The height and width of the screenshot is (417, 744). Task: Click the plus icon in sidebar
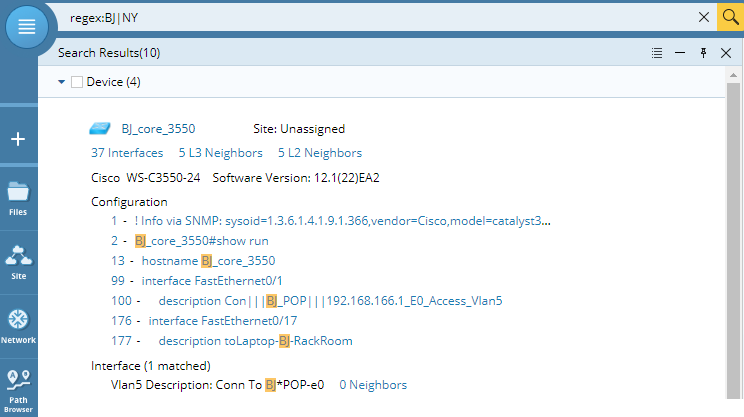pos(18,139)
